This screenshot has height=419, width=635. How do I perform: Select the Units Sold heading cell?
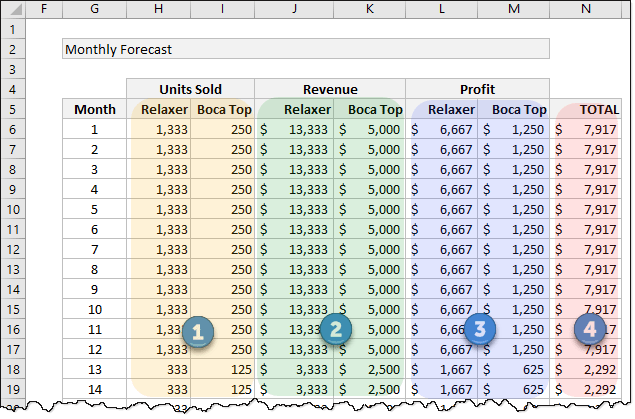click(190, 89)
